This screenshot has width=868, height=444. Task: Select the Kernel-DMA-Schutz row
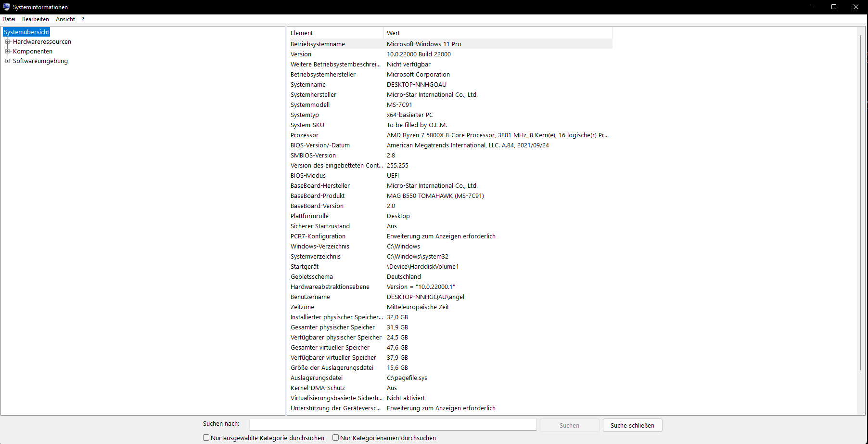click(x=450, y=388)
